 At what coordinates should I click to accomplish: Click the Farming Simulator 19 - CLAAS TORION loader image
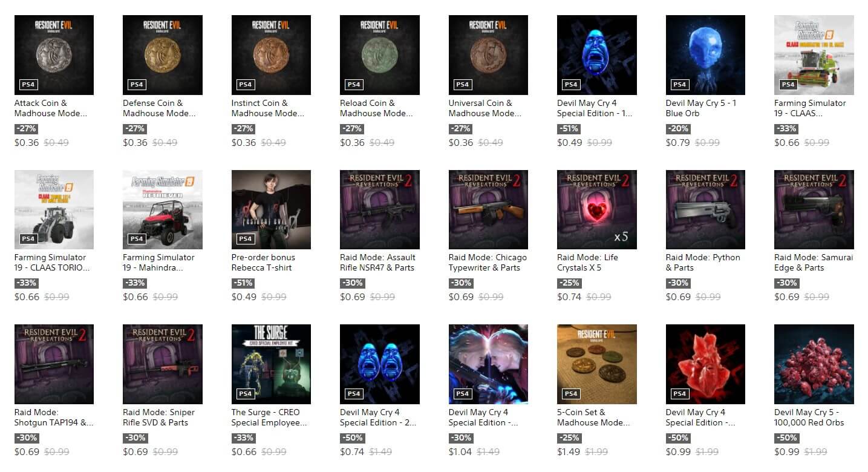(54, 209)
